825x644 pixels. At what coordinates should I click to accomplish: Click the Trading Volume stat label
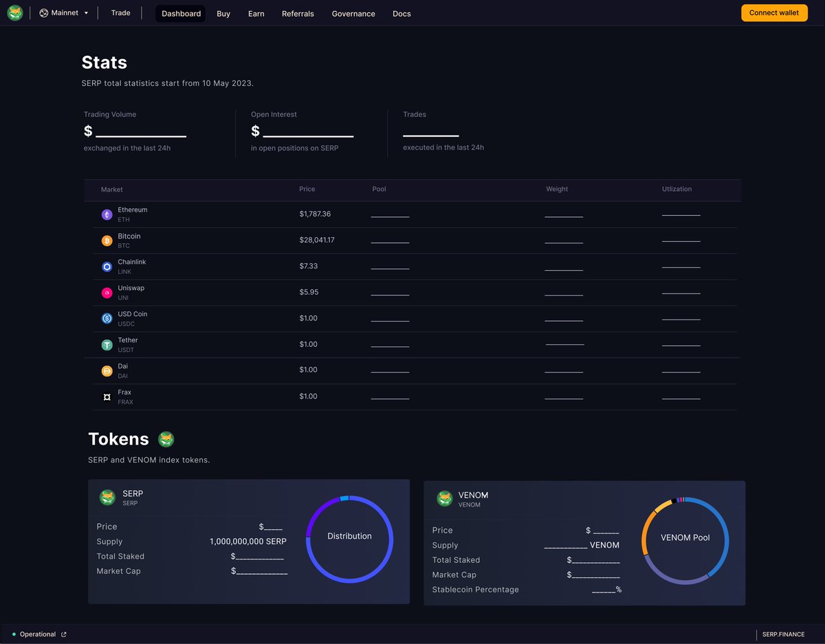click(x=110, y=115)
